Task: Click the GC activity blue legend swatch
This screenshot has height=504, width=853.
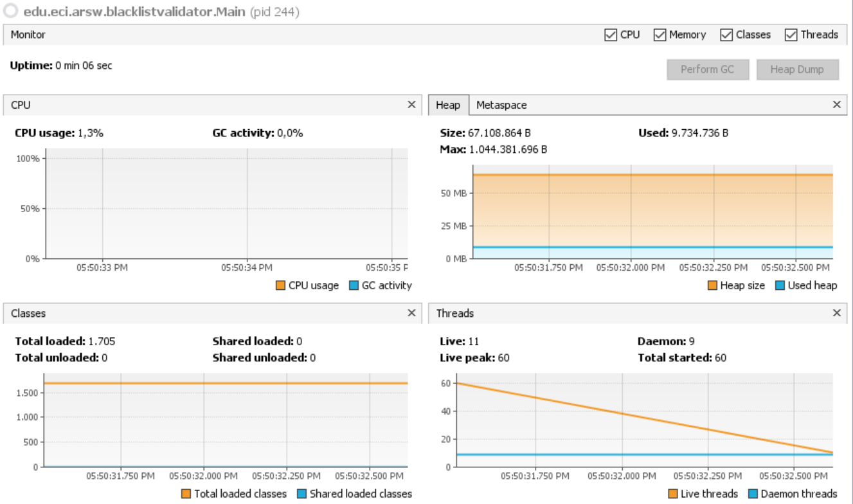Action: coord(354,285)
